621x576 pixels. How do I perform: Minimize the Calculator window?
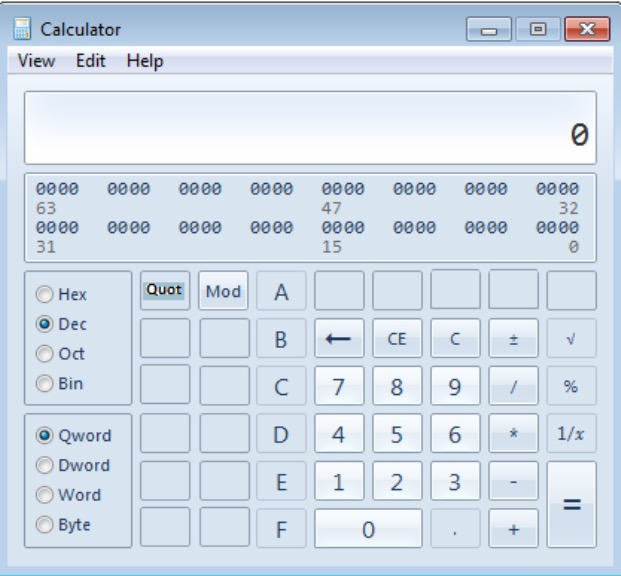coord(489,29)
